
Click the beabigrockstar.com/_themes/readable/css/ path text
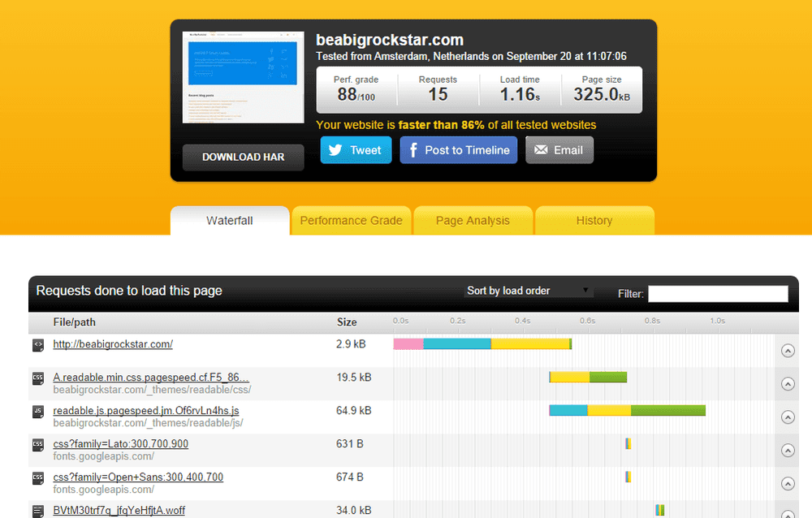pyautogui.click(x=152, y=390)
